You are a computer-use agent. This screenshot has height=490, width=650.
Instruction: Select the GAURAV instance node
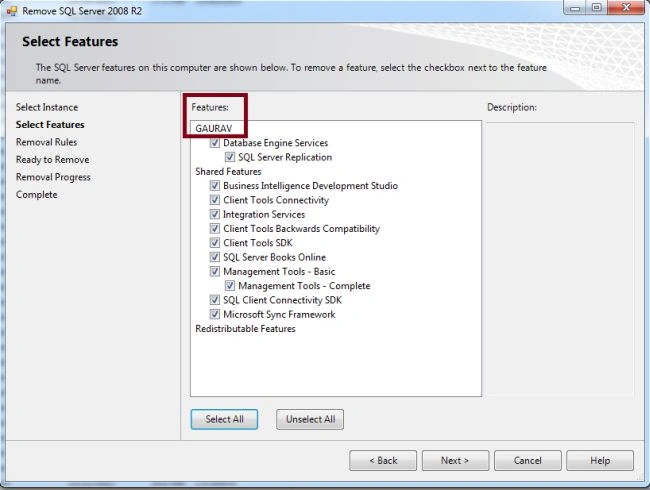pos(213,129)
